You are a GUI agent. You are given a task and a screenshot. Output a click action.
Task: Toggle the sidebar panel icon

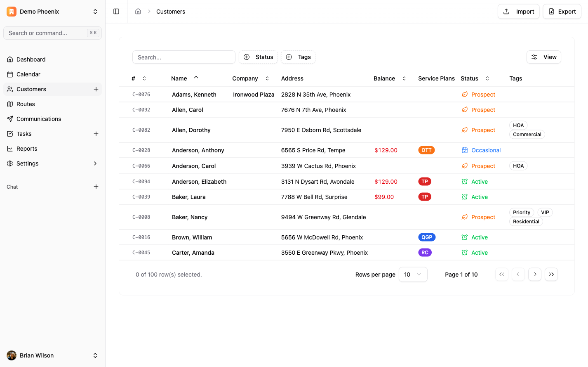click(x=116, y=12)
